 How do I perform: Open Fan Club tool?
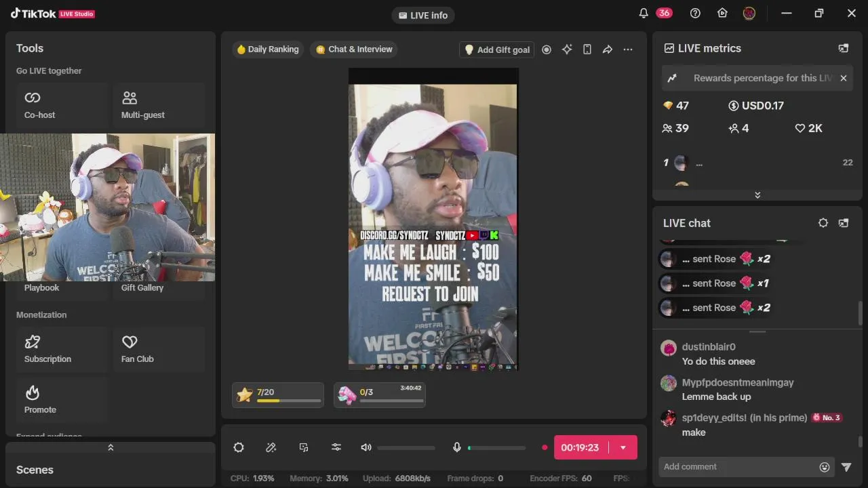click(x=159, y=350)
